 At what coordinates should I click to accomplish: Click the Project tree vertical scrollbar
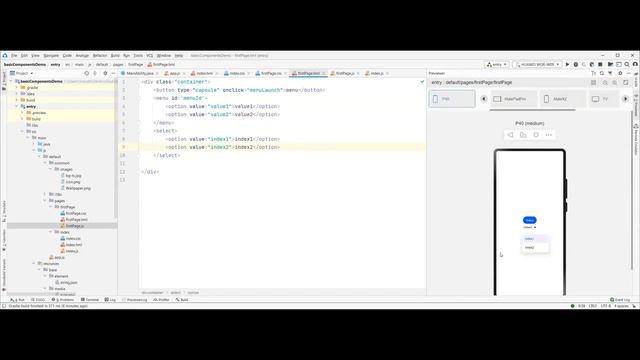point(116,149)
